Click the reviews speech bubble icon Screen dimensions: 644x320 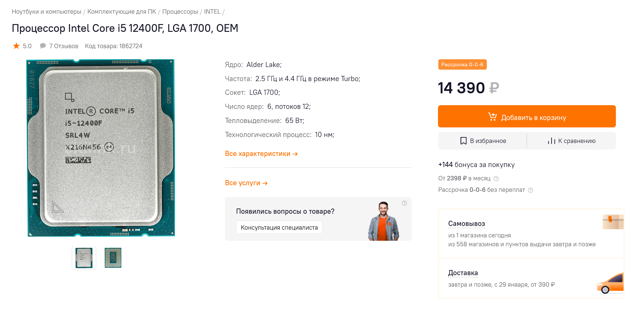[43, 46]
